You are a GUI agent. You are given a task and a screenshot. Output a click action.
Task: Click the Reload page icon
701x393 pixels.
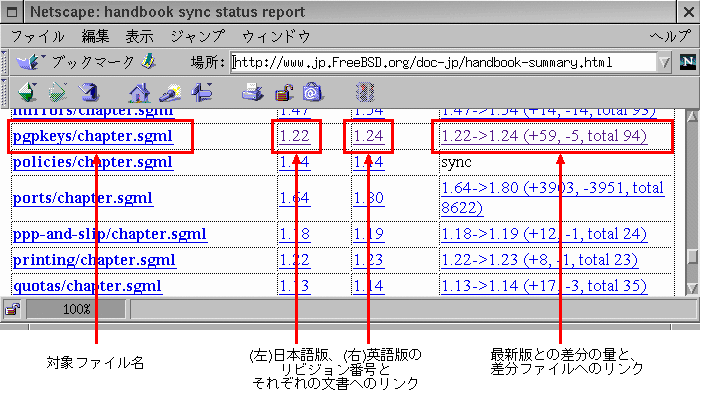89,93
